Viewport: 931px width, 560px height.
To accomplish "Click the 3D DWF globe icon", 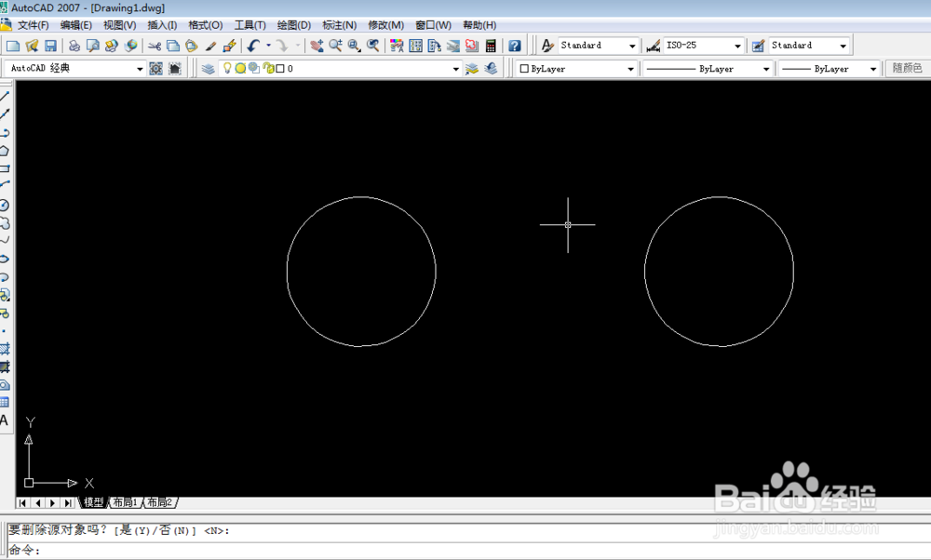I will point(130,46).
